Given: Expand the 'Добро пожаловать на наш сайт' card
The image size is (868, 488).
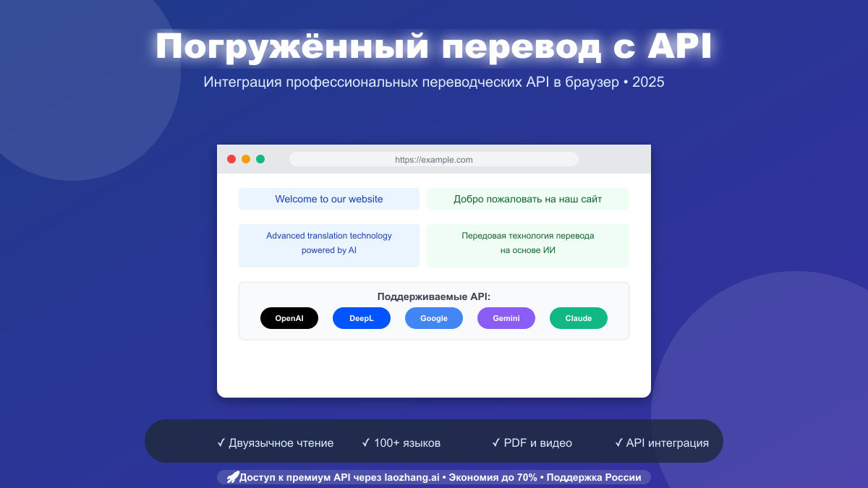Looking at the screenshot, I should 528,199.
